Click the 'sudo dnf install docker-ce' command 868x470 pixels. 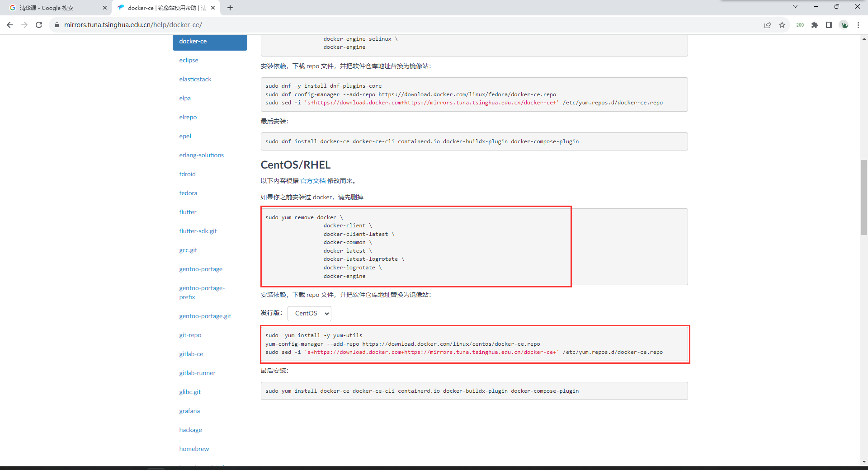point(422,141)
